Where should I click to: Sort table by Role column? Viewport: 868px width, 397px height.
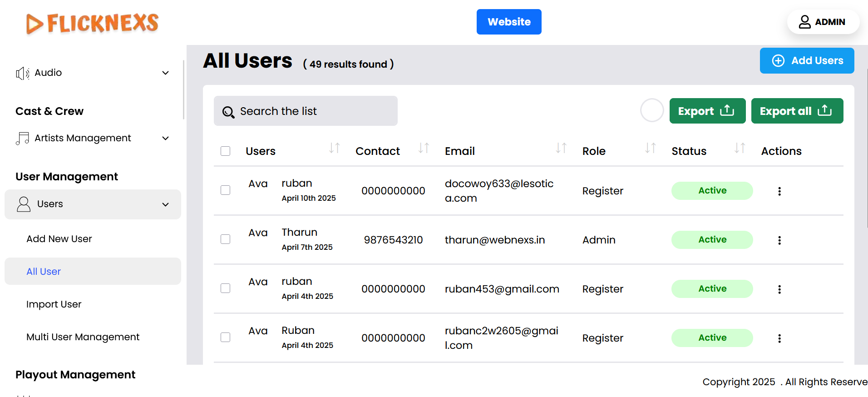coord(650,148)
